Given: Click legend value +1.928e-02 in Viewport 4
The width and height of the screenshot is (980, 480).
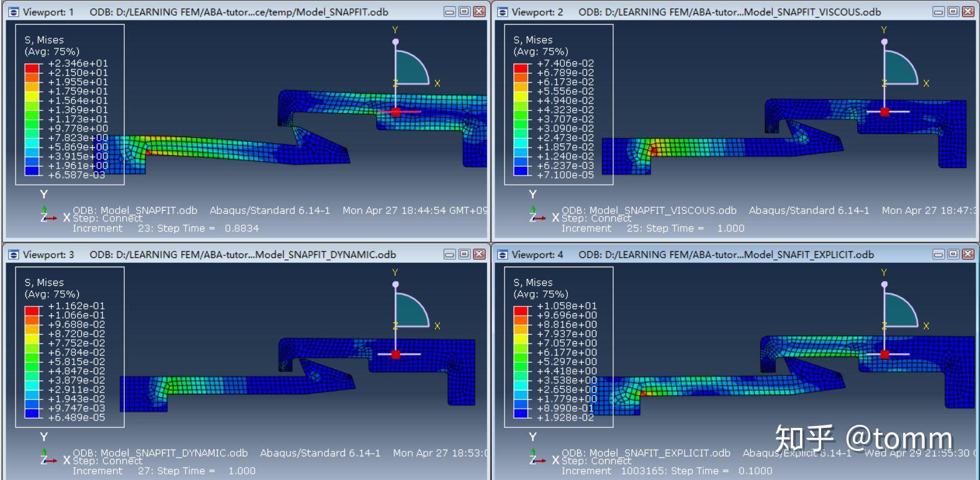Looking at the screenshot, I should [x=565, y=417].
